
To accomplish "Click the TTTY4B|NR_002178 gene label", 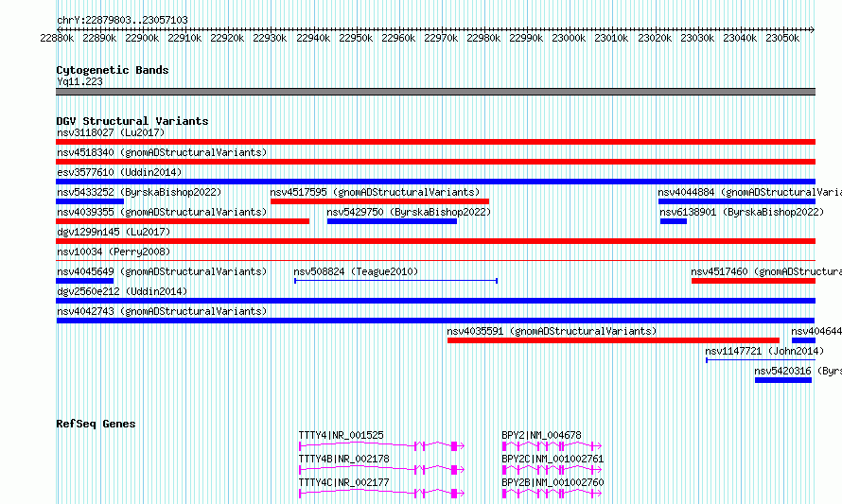I will click(x=343, y=459).
